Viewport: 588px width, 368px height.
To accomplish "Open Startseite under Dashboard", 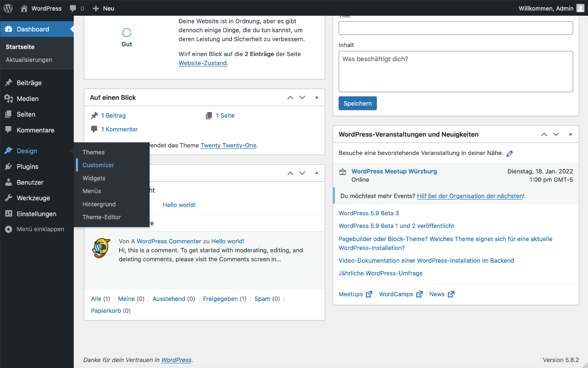I will click(20, 47).
